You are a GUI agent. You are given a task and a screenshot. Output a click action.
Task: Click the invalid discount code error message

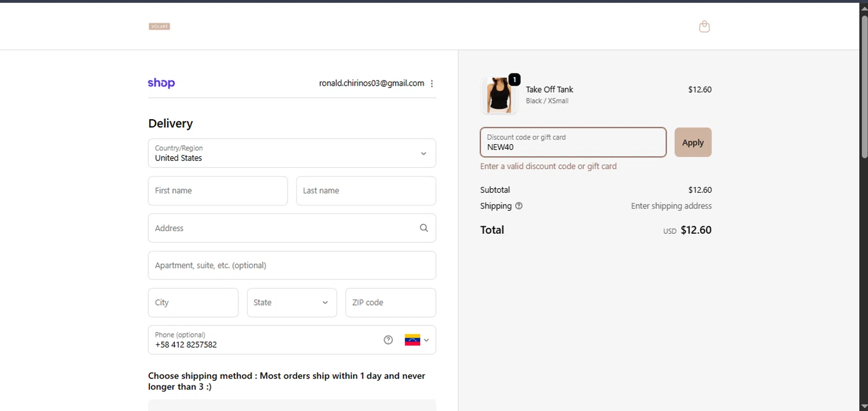(x=548, y=166)
